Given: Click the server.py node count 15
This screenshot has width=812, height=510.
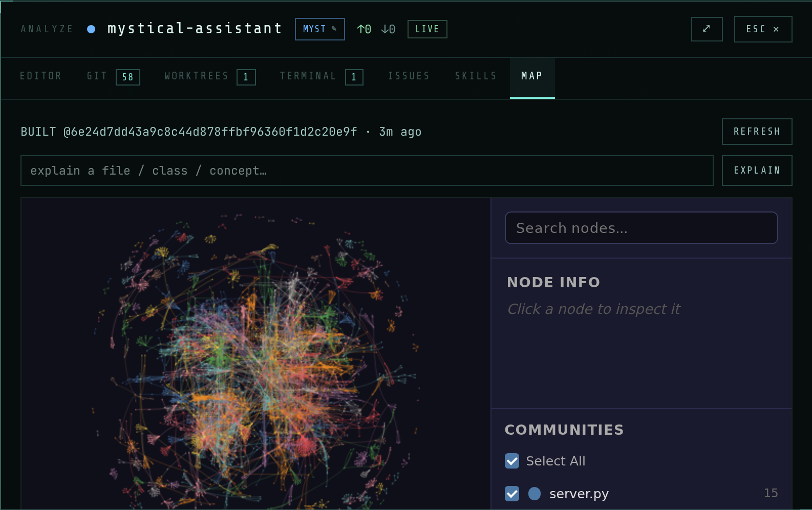Looking at the screenshot, I should 771,493.
